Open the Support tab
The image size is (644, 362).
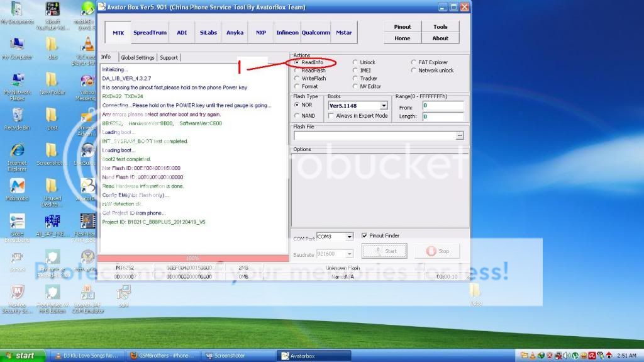(x=169, y=57)
